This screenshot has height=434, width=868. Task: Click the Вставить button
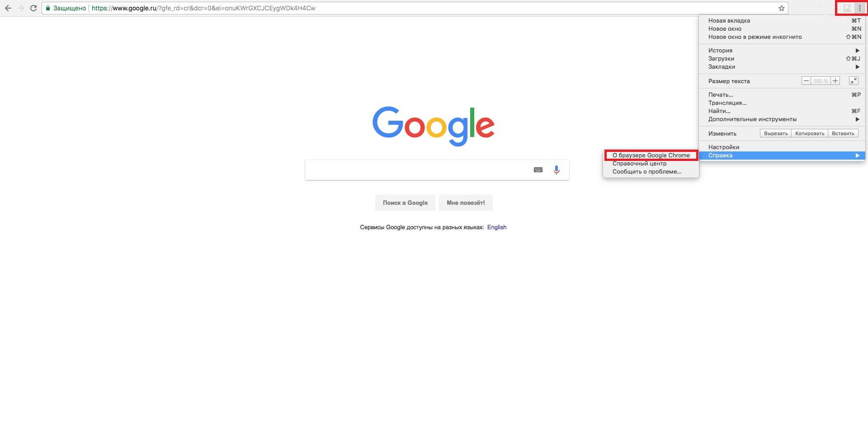click(x=843, y=133)
